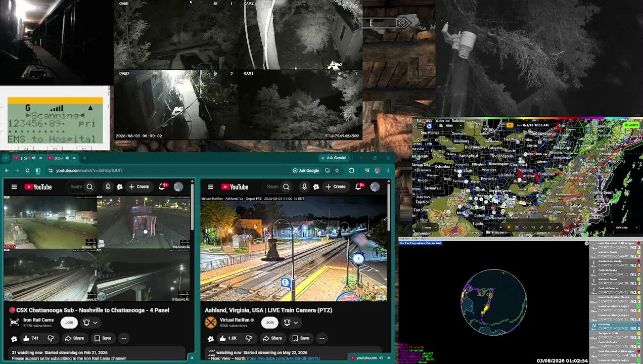Screen dimensions: 643x364
Task: Open hamburger guide menu in right YouTube pane
Action: click(x=210, y=187)
